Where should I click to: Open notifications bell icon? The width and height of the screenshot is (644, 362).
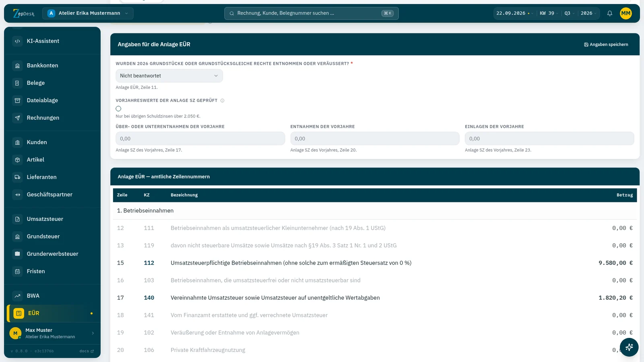610,13
